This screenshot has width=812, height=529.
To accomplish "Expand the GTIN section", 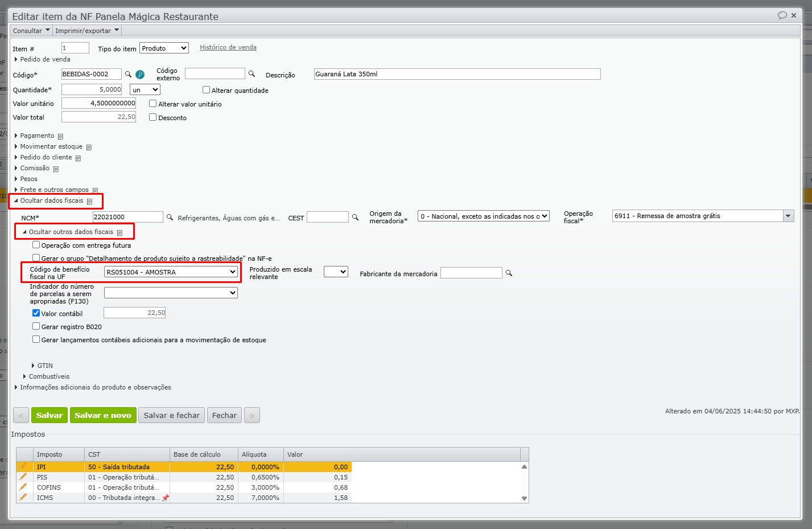I will click(x=42, y=366).
